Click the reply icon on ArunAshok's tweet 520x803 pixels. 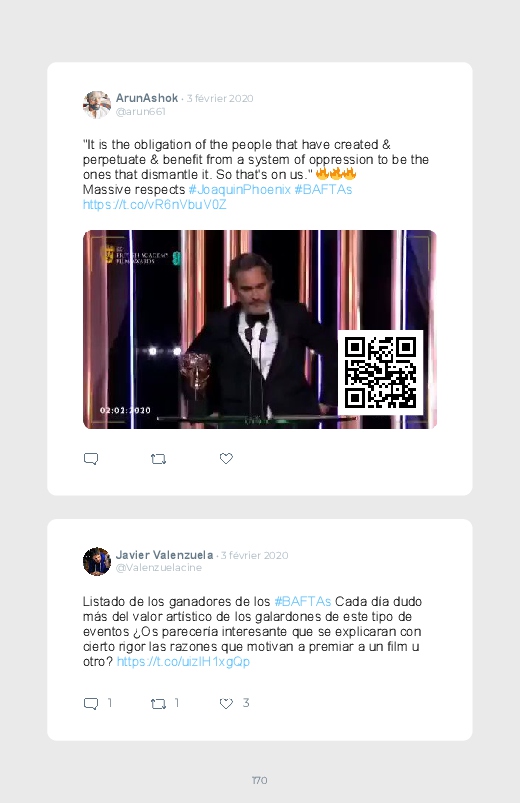pos(91,458)
